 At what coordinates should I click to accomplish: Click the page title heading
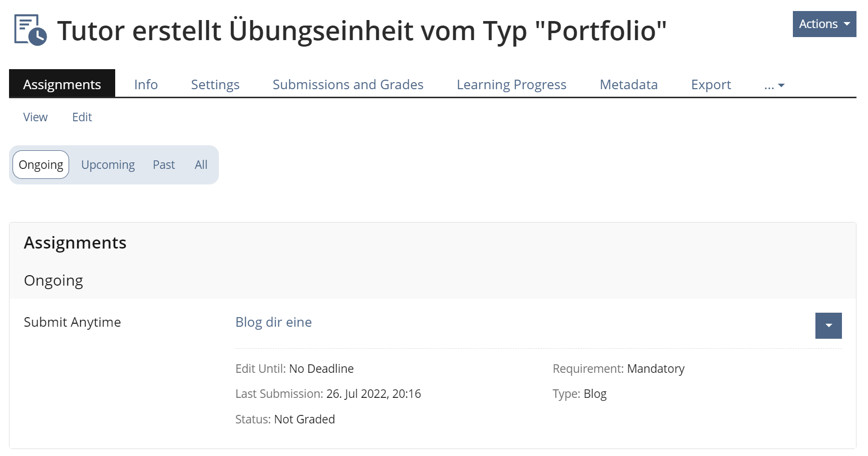[362, 31]
